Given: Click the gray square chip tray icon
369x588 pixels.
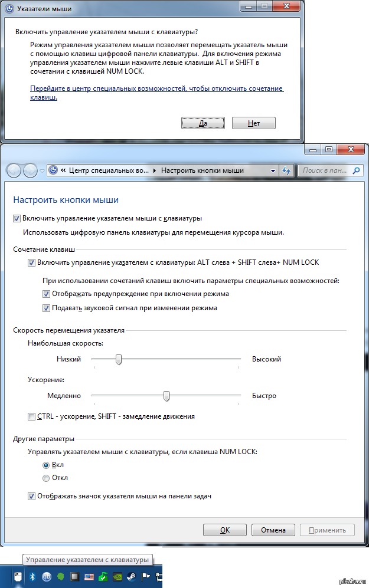Looking at the screenshot, I should pyautogui.click(x=74, y=576).
